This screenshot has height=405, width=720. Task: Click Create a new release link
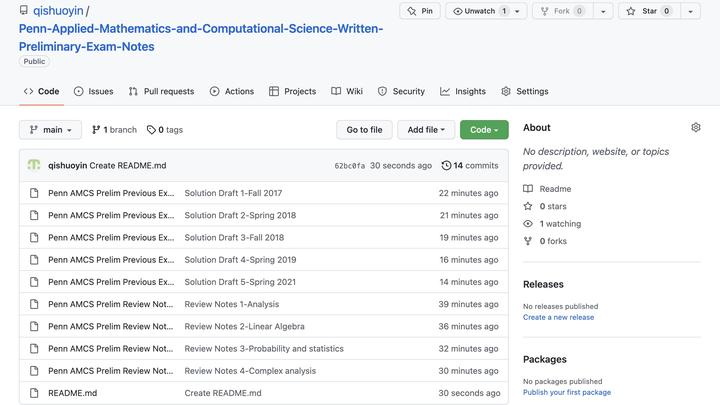click(x=558, y=317)
